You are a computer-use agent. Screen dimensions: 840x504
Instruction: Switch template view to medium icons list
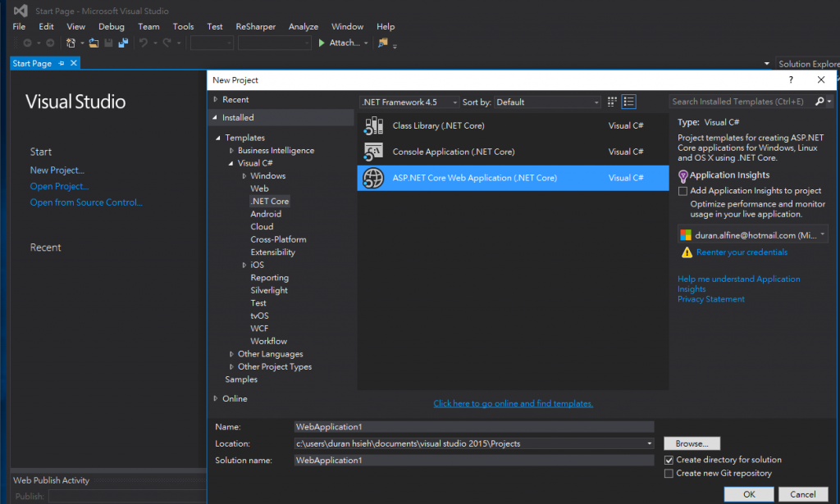click(x=628, y=102)
